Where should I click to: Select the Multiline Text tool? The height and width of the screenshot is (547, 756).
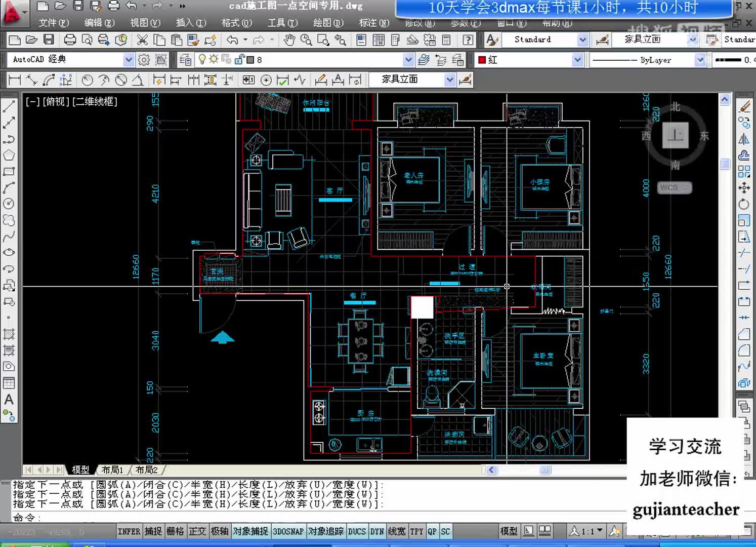(9, 400)
